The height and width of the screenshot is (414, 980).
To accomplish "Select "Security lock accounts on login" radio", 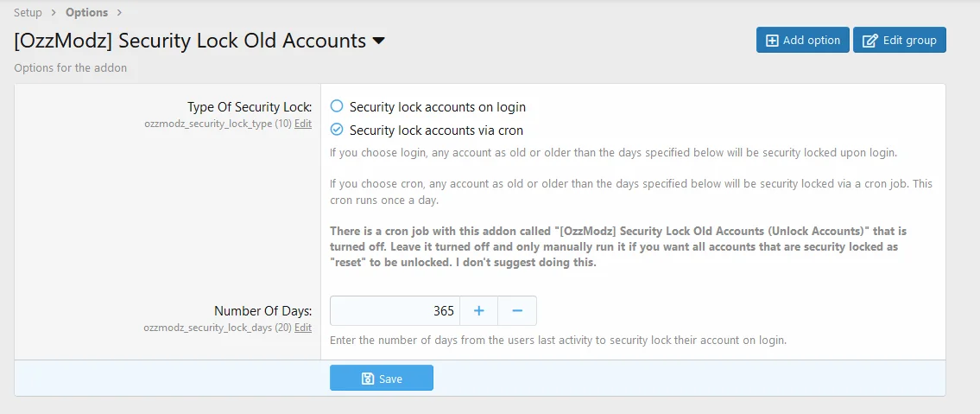I will (337, 106).
